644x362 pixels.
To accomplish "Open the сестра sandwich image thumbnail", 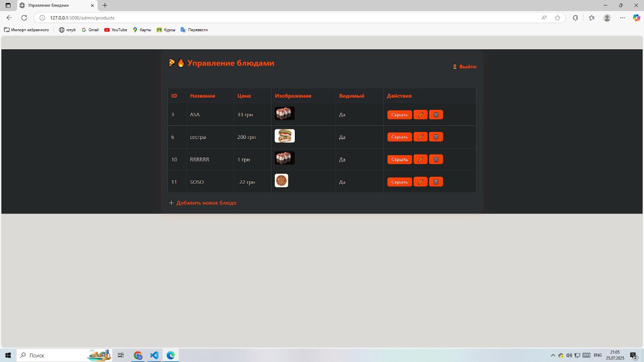I will click(x=285, y=136).
